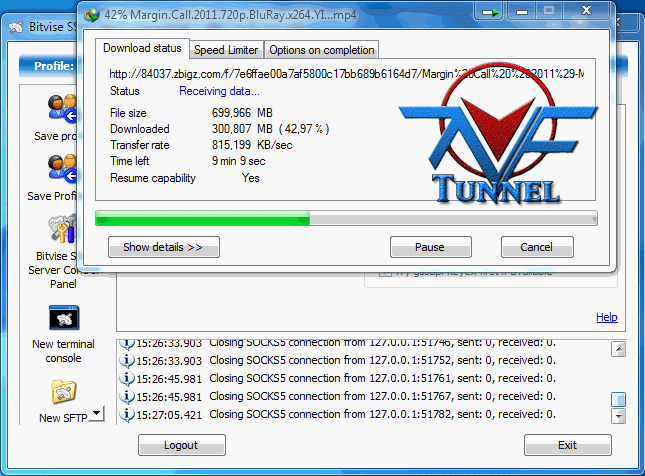Click the green arrow title bar button
Viewport: 645px width, 476px height.
(x=490, y=12)
